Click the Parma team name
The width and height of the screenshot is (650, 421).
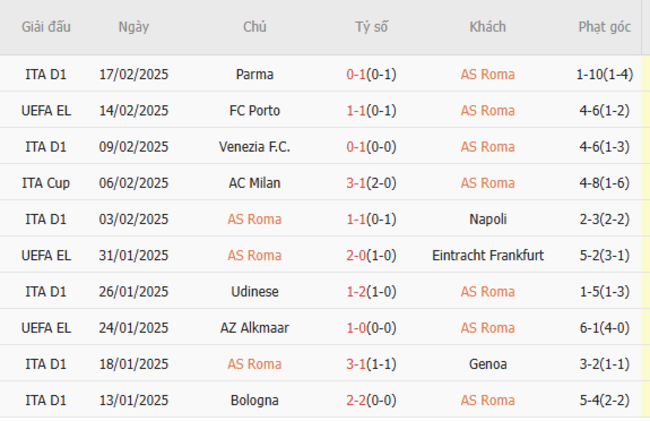click(255, 74)
